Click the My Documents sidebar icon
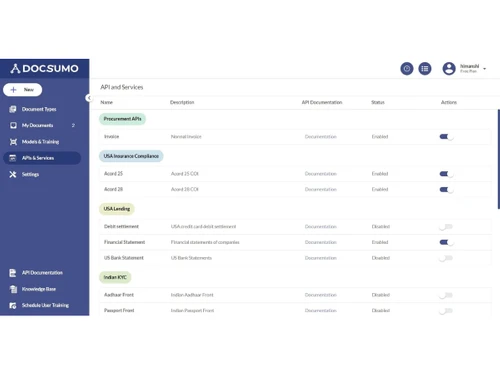The image size is (500, 375). 13,125
